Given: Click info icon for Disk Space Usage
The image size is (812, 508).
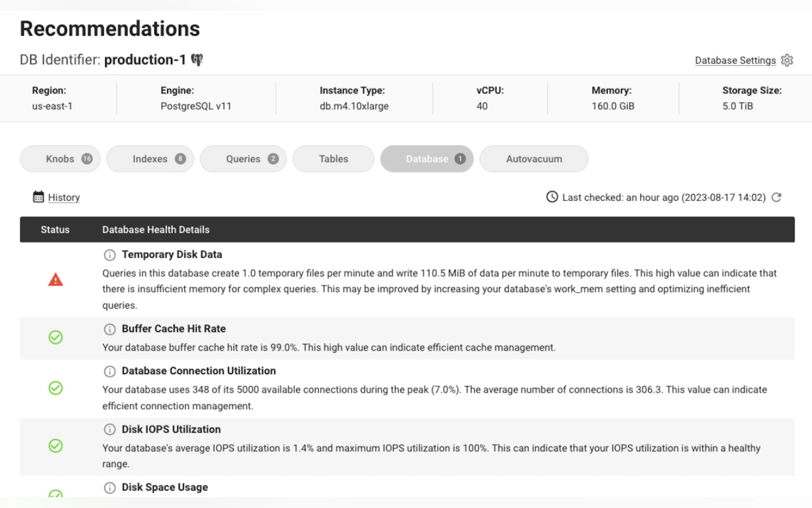Looking at the screenshot, I should click(x=110, y=488).
